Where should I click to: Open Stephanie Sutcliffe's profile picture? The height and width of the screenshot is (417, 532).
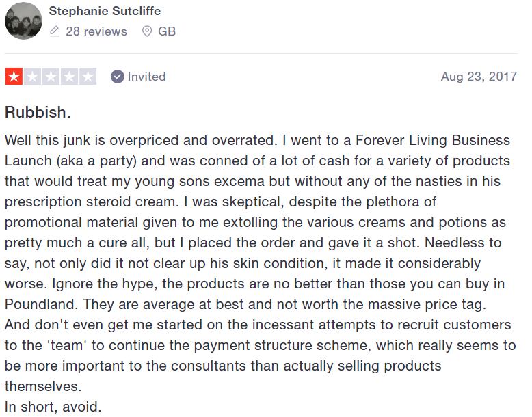click(x=23, y=21)
